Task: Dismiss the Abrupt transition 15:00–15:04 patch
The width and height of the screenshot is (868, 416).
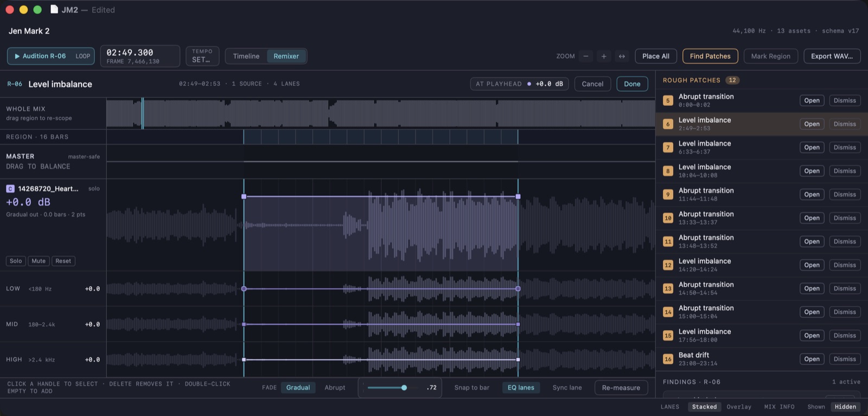Action: [x=845, y=312]
